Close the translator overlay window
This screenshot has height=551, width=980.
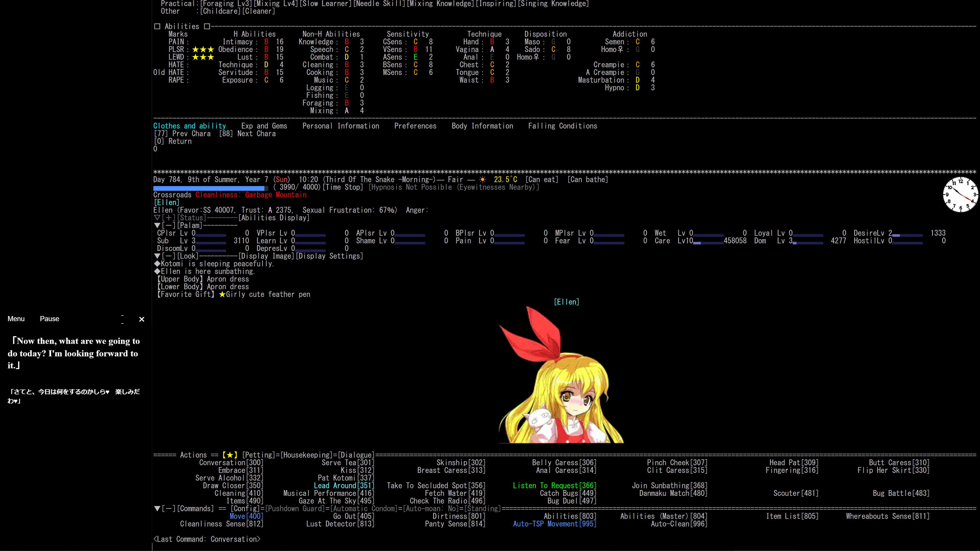pyautogui.click(x=142, y=319)
